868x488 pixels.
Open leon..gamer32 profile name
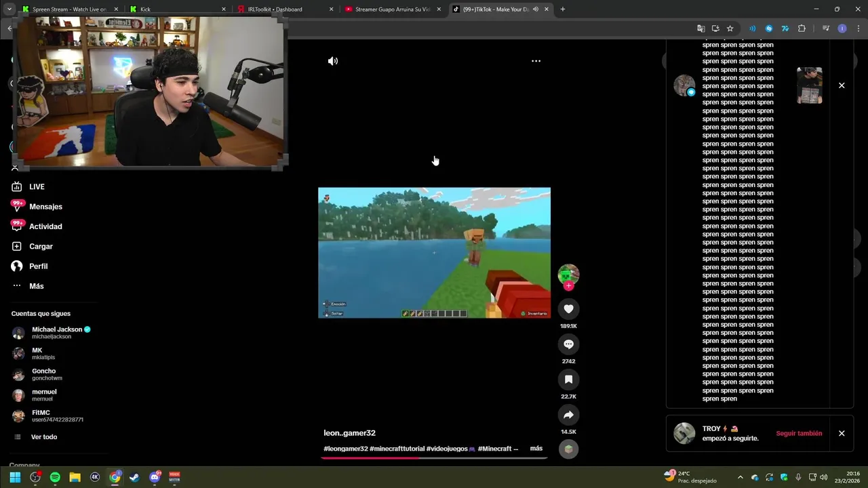[x=349, y=433]
